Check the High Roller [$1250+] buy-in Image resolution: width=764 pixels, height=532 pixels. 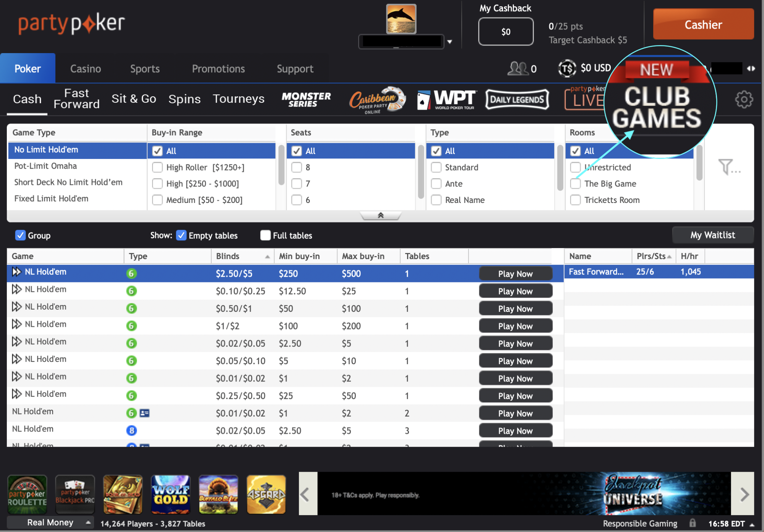157,167
